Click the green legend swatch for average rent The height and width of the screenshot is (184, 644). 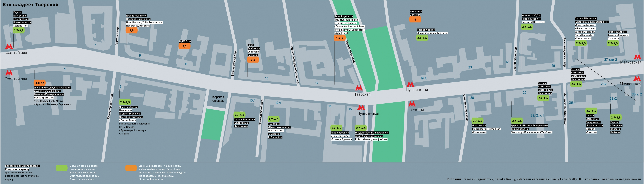point(61,168)
